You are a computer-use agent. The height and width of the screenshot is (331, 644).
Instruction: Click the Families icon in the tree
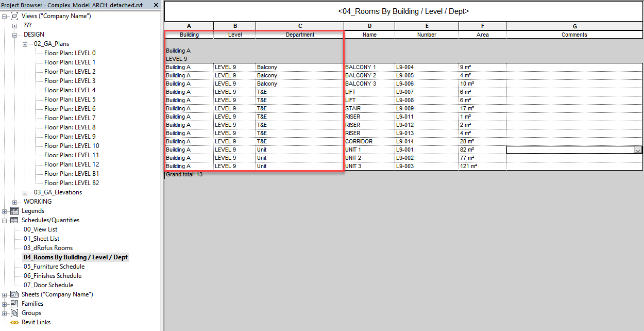(14, 304)
